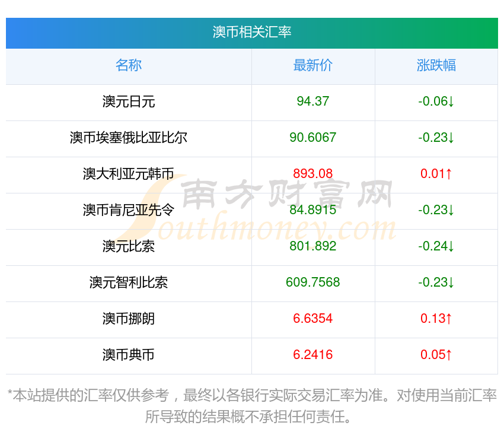
Task: Click the 609.7568 price value
Action: click(312, 282)
